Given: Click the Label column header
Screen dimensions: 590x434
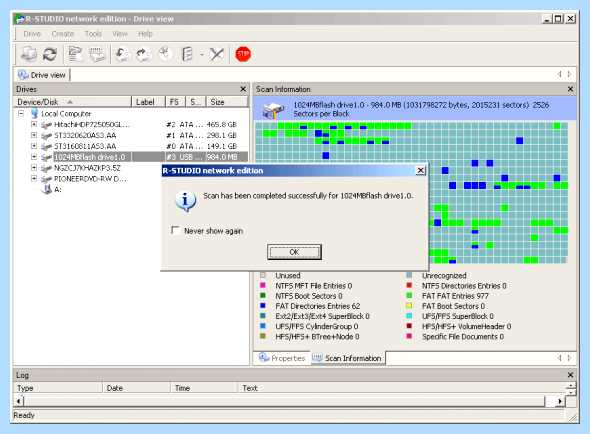Looking at the screenshot, I should click(148, 102).
